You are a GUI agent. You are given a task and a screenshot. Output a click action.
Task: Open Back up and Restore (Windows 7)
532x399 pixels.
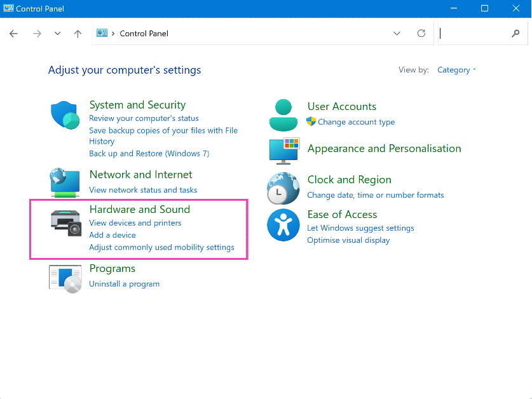[149, 153]
